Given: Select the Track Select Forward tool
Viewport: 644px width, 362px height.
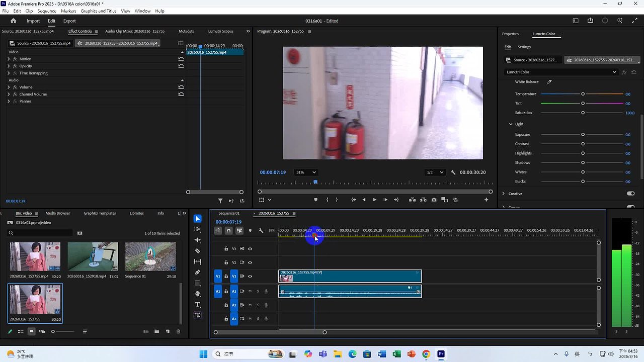Looking at the screenshot, I should point(197,229).
